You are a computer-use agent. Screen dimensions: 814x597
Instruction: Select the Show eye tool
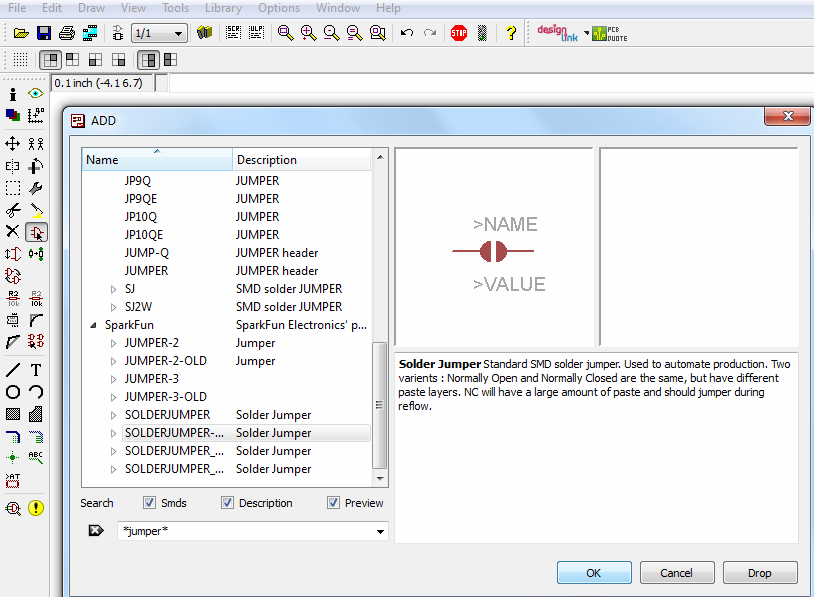pos(36,94)
